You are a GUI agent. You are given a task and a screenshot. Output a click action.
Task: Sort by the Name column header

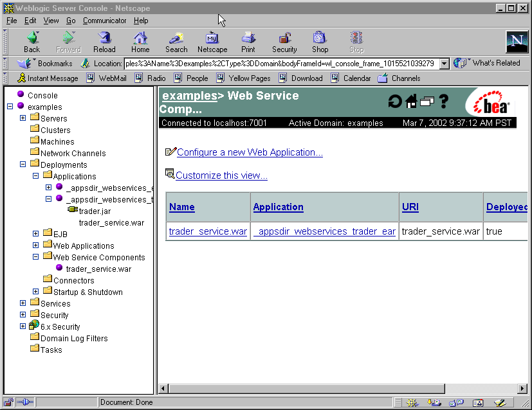point(182,207)
